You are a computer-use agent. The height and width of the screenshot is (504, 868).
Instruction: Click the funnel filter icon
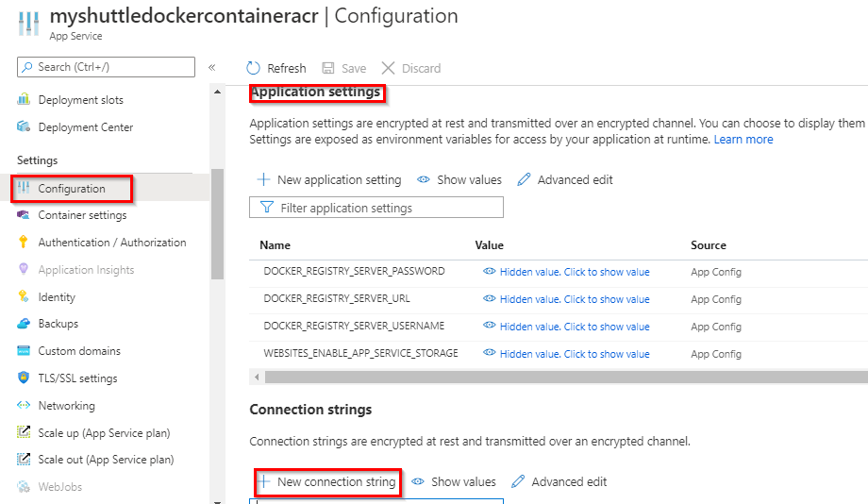point(266,207)
